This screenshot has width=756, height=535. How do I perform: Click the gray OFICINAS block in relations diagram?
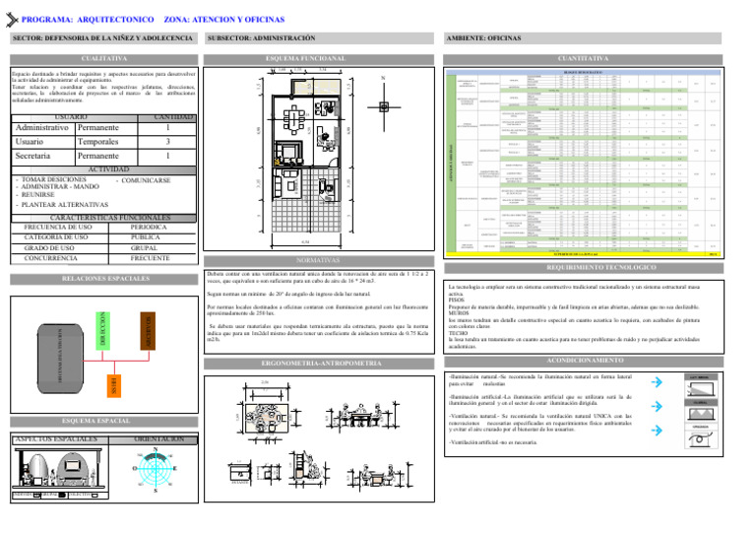(x=60, y=359)
